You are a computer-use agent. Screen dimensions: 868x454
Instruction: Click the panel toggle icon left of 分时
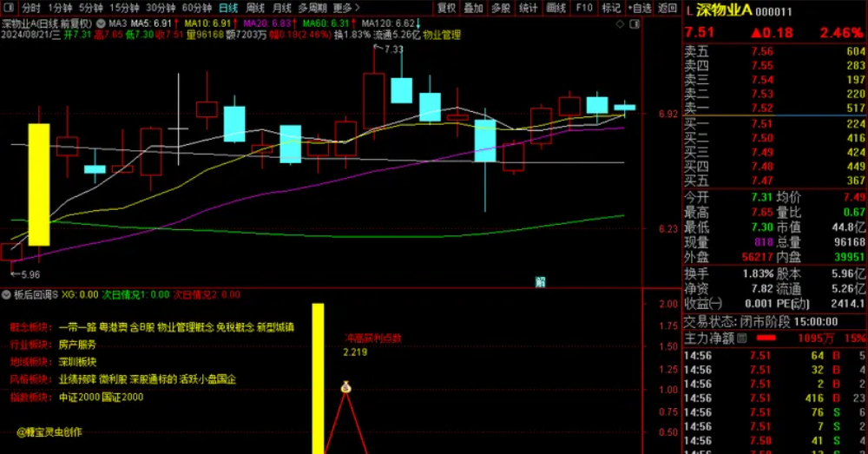click(x=10, y=8)
